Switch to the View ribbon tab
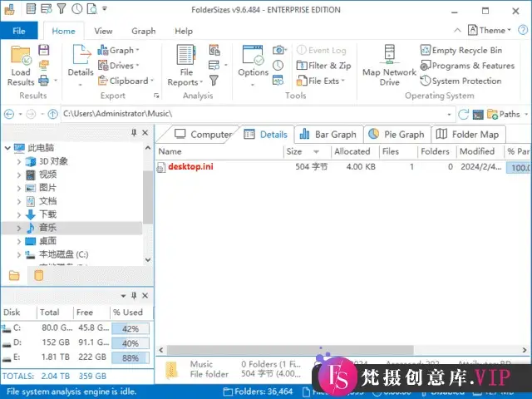This screenshot has height=399, width=532. [x=103, y=31]
